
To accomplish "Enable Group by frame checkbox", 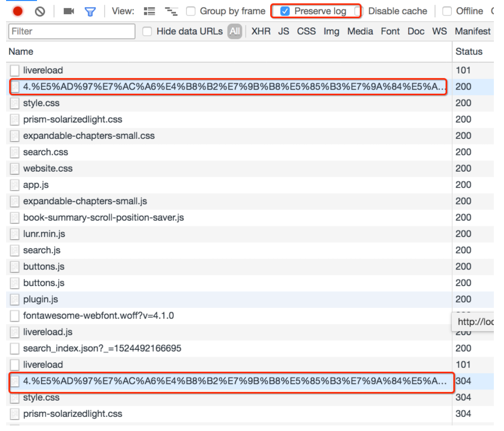I will coord(191,11).
